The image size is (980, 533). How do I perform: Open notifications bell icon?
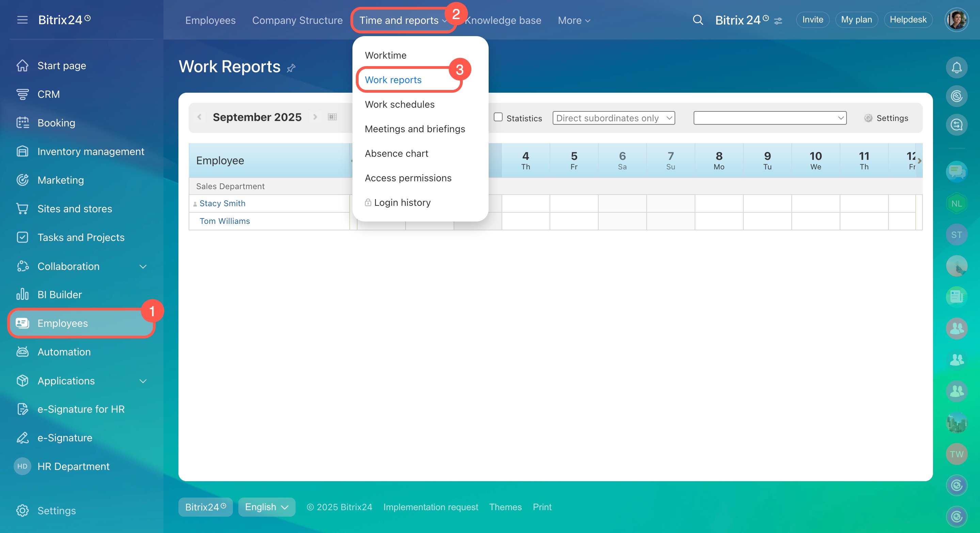(957, 67)
